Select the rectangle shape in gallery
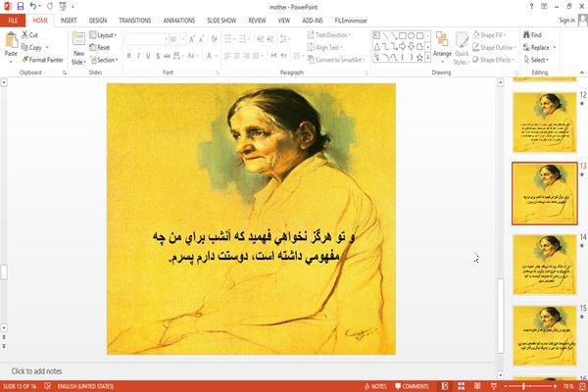 click(403, 35)
